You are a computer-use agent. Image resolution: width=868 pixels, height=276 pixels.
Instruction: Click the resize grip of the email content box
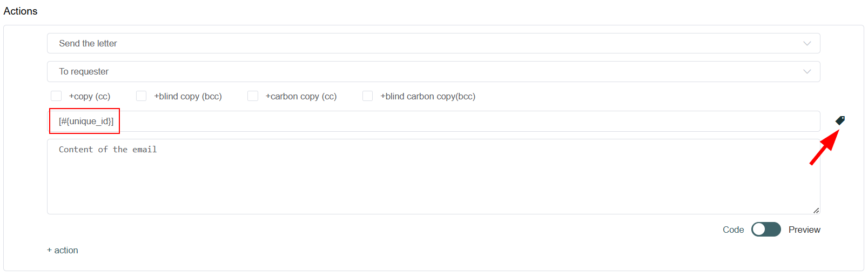[x=816, y=210]
